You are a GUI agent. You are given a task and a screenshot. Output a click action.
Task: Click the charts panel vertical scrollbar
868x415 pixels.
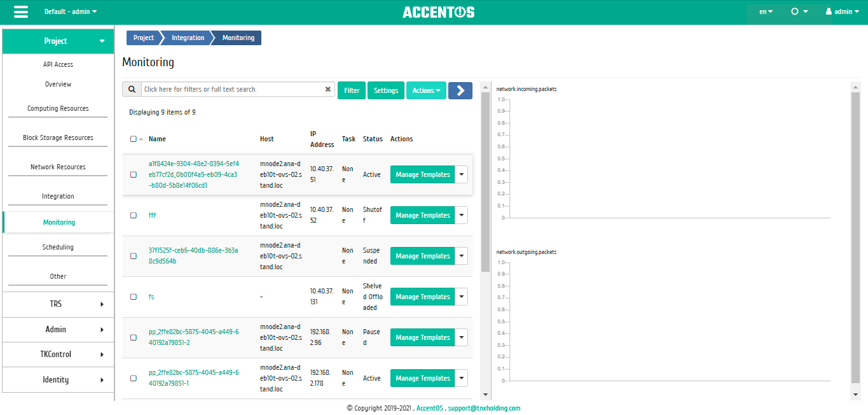[855, 238]
